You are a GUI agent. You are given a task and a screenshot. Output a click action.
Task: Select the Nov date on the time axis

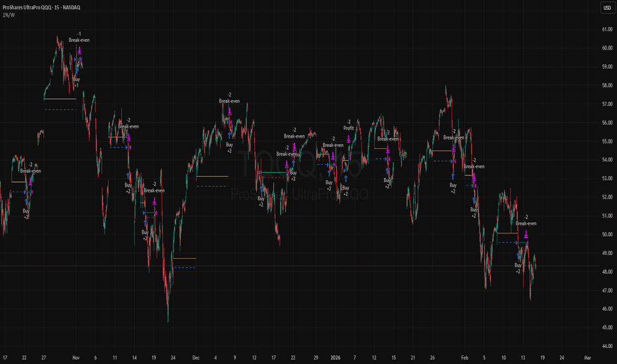(76, 357)
